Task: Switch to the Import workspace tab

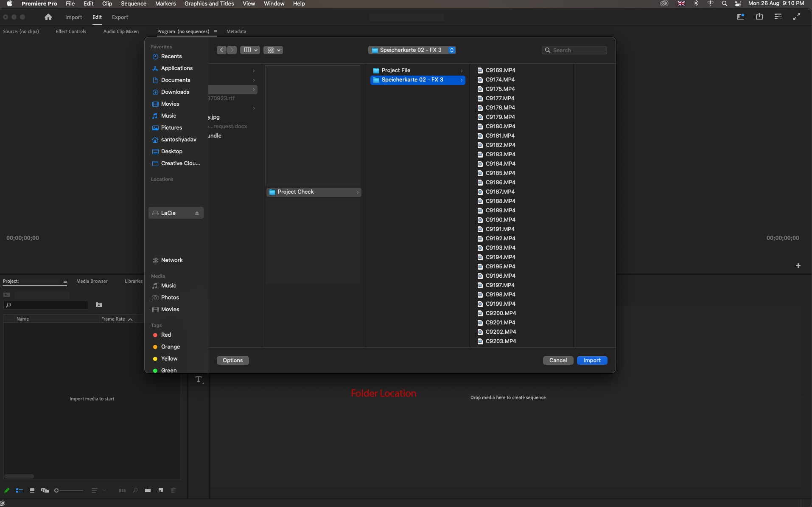Action: click(x=74, y=17)
